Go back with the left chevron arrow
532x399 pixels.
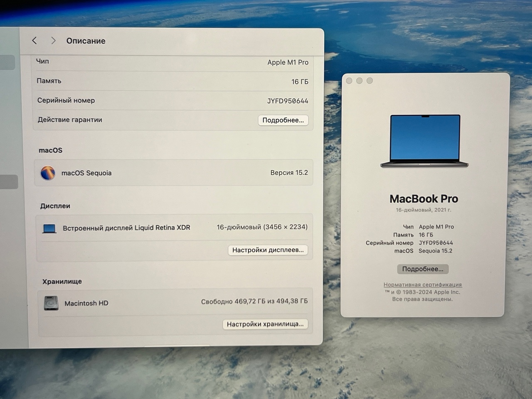(34, 40)
